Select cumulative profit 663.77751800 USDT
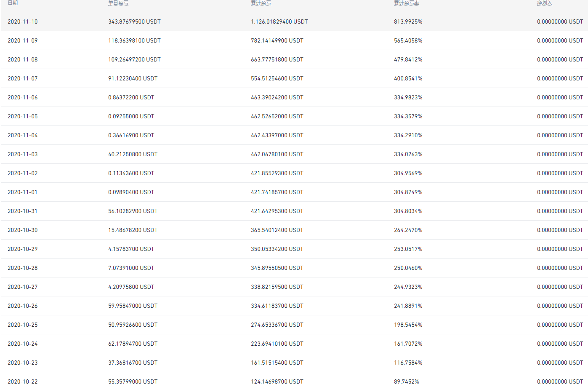This screenshot has height=384, width=588. [277, 59]
